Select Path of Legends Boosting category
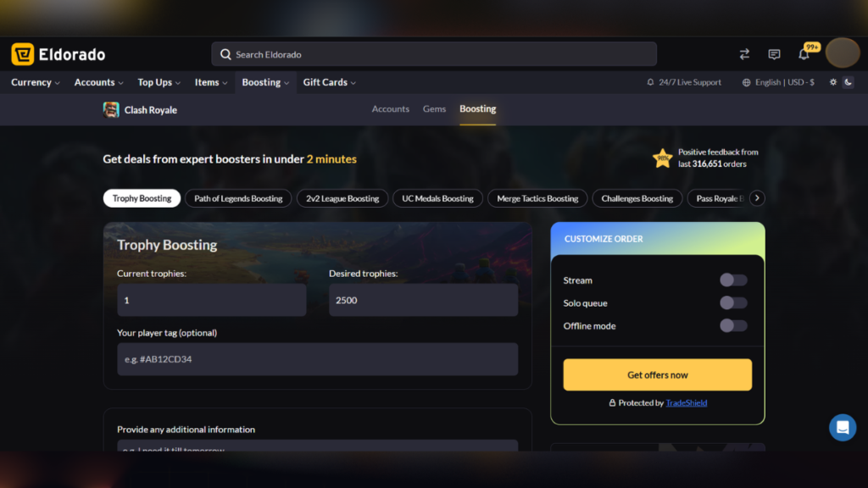 (x=238, y=198)
